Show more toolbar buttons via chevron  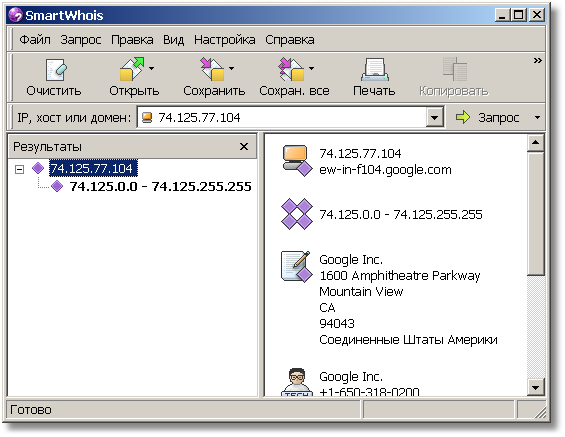[538, 61]
